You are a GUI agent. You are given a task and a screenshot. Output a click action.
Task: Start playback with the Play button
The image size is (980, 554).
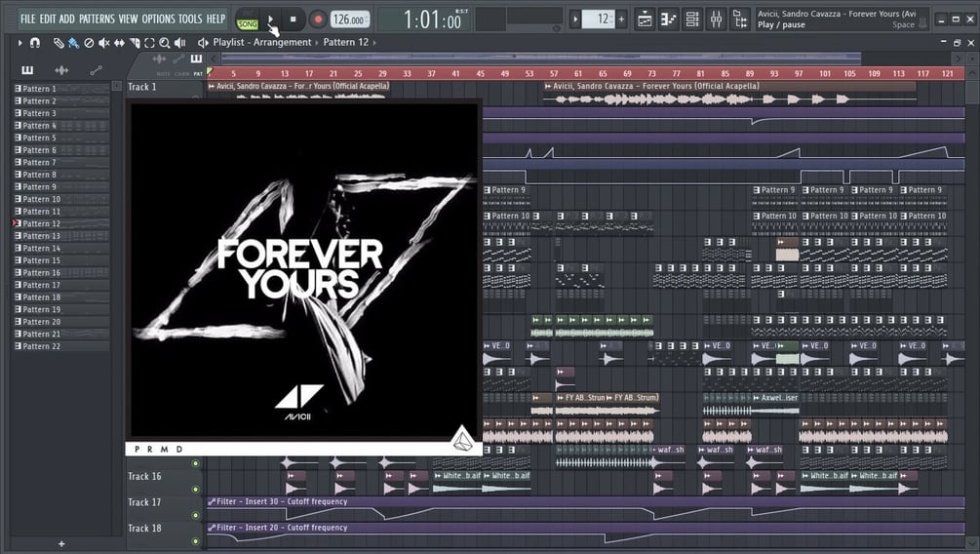tap(271, 20)
